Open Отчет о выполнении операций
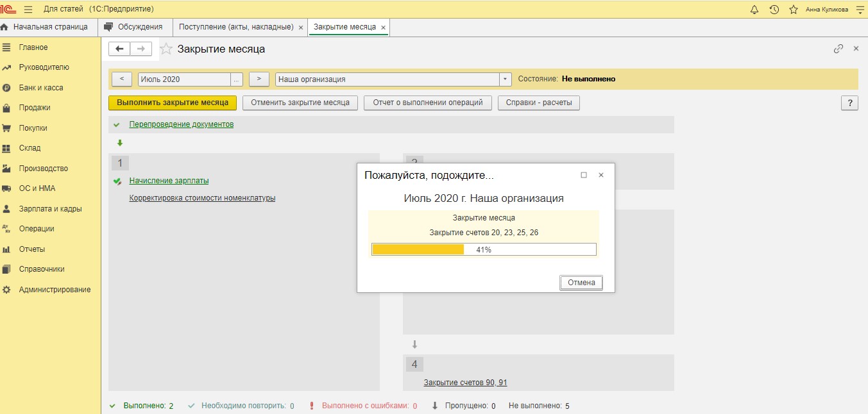Screen dimensions: 868x414 (428, 103)
